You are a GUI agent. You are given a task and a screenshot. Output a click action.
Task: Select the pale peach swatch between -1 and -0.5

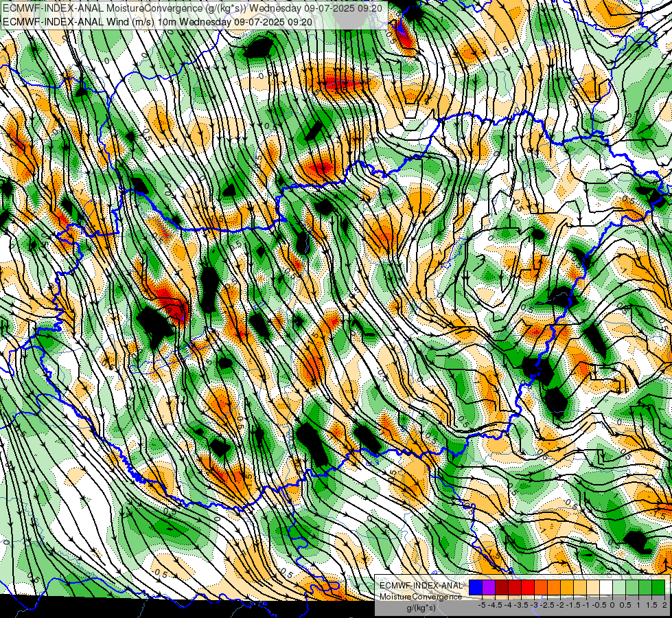593,588
